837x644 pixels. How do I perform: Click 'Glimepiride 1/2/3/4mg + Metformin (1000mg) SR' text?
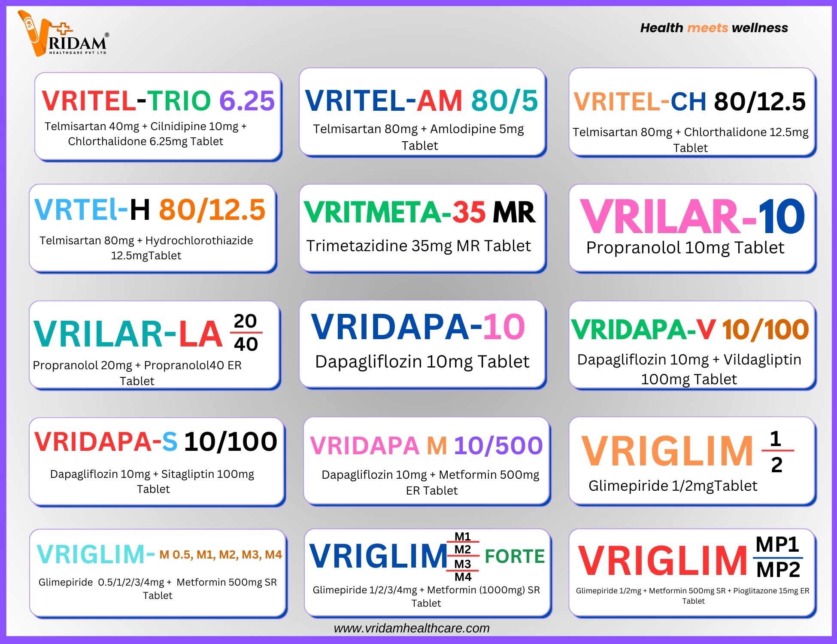(x=426, y=590)
